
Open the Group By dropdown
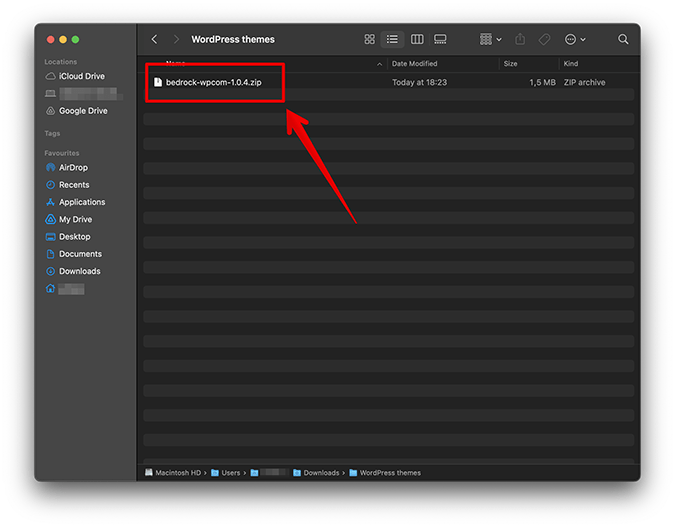coord(490,39)
